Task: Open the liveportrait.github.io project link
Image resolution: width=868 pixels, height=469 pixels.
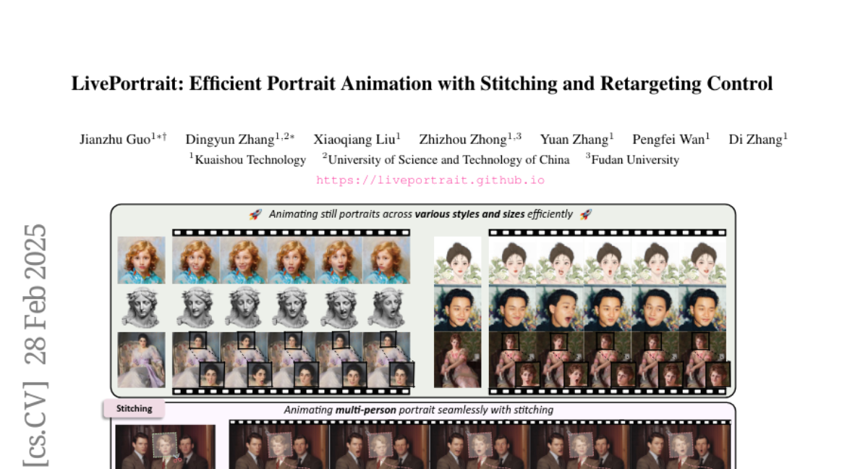Action: click(430, 180)
